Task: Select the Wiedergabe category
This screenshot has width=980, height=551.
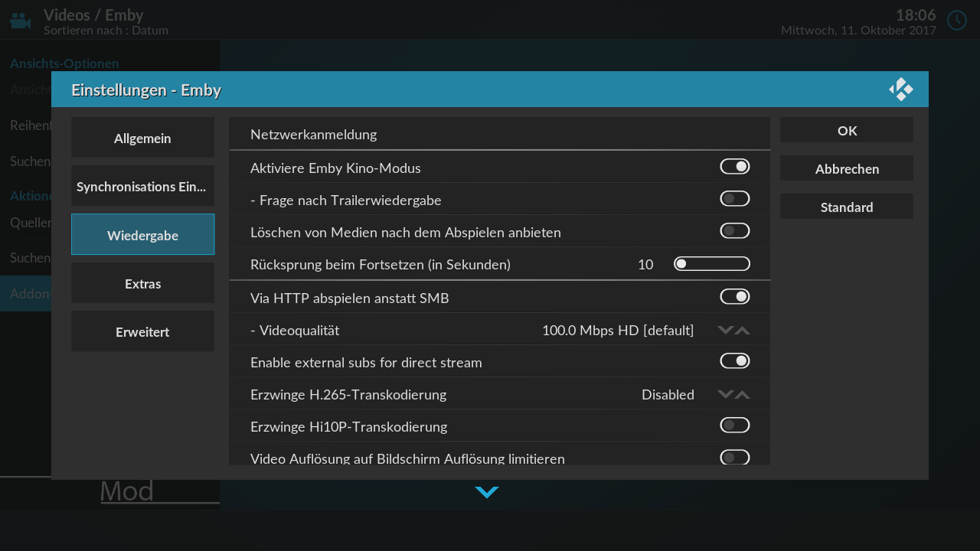Action: [142, 235]
